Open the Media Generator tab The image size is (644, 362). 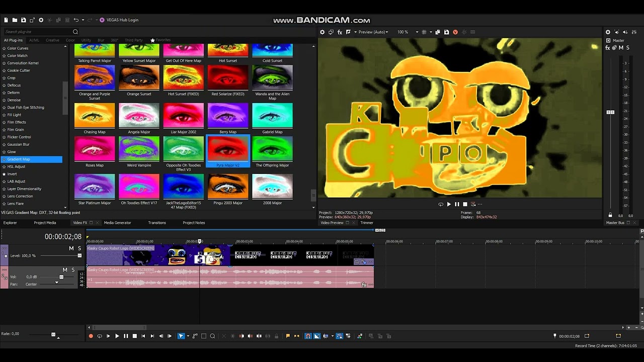pos(117,223)
